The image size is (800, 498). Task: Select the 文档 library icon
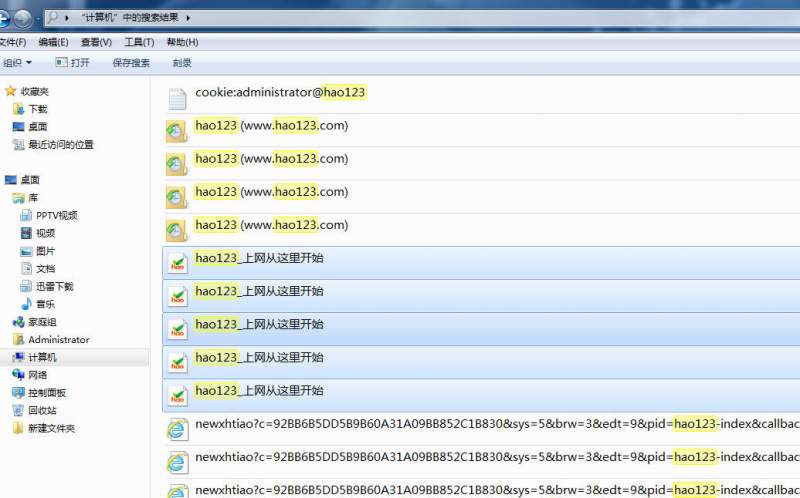[x=26, y=268]
